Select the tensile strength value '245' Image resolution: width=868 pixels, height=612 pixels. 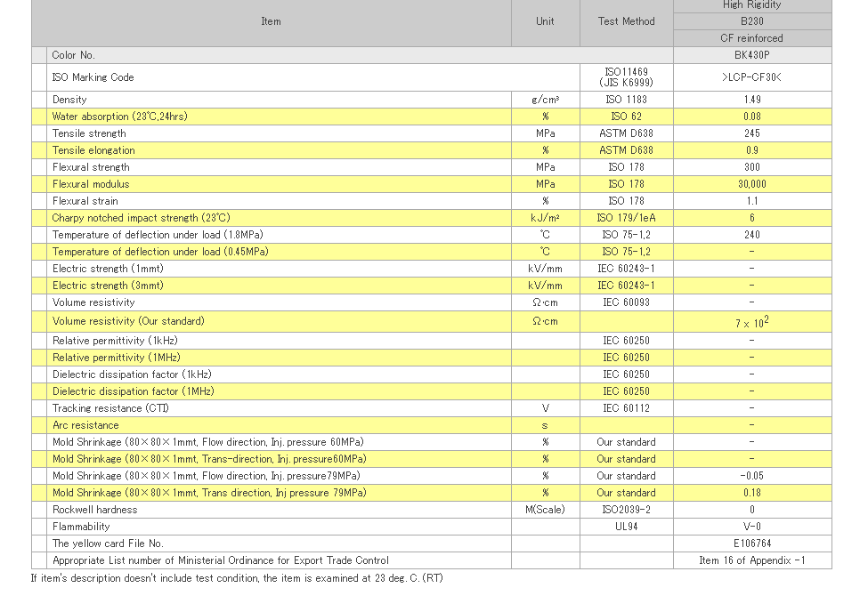pos(751,133)
